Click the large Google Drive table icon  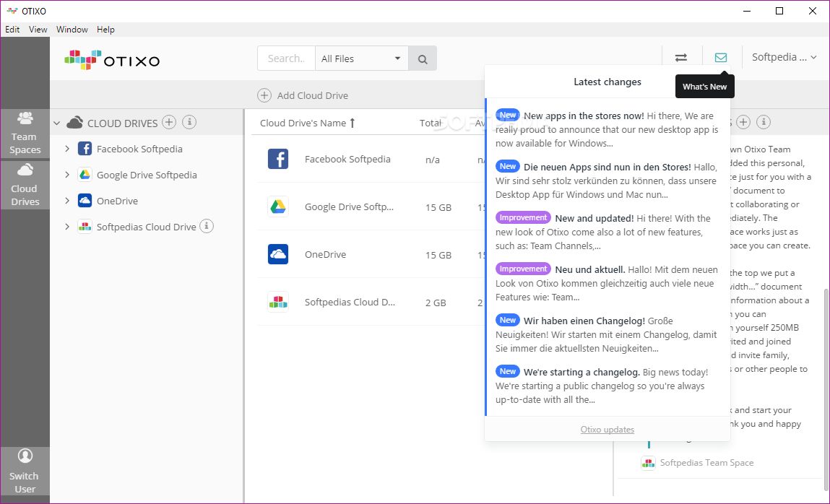[x=278, y=207]
